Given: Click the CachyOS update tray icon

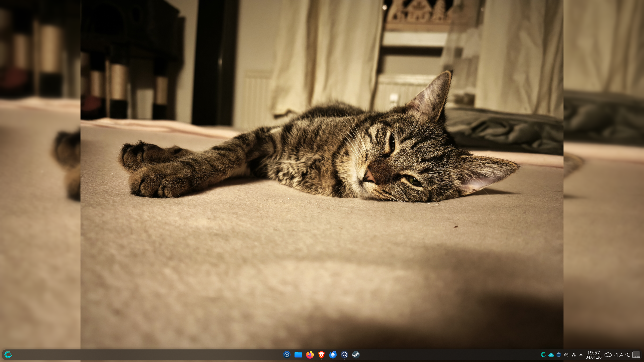Looking at the screenshot, I should click(x=543, y=355).
